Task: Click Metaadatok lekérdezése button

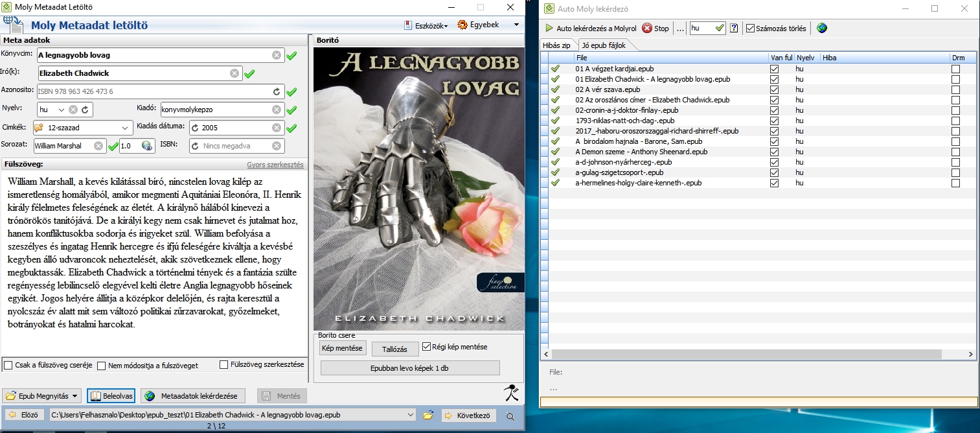Action: pos(192,395)
